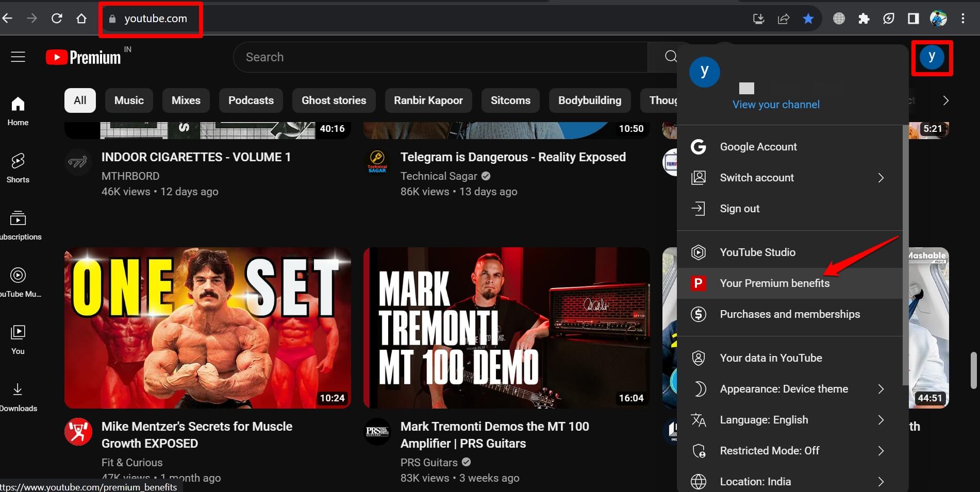The height and width of the screenshot is (492, 980).
Task: Open Mark Tremonti MT 100 Demo thumbnail
Action: [507, 328]
